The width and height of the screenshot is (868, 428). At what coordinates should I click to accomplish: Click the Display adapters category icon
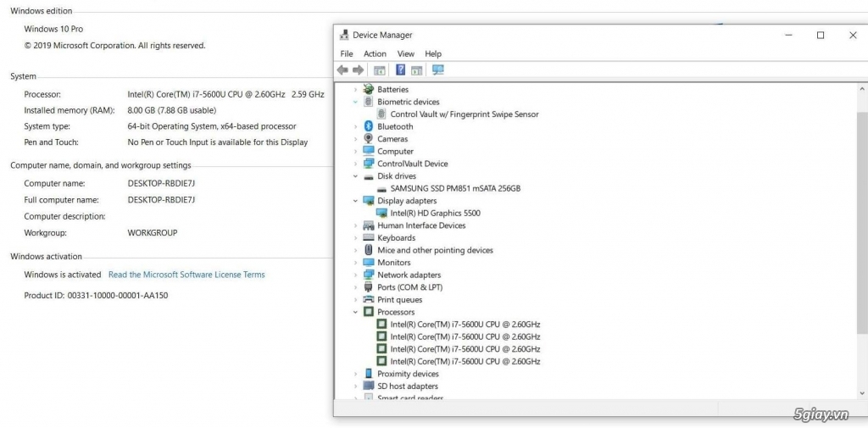(x=368, y=200)
